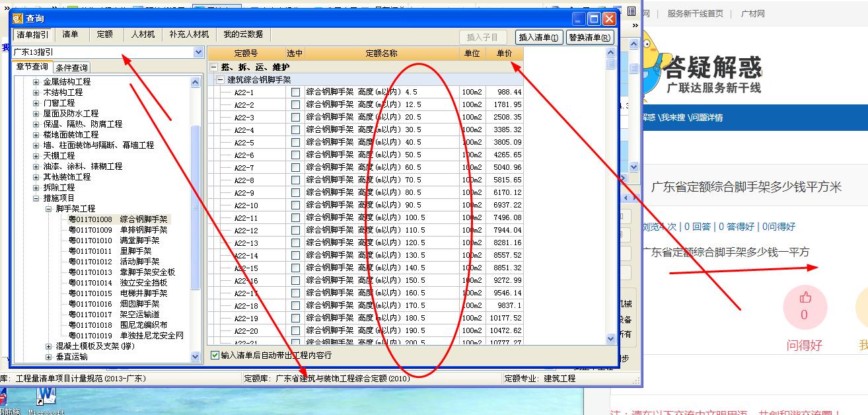Click the 单价 column header
The width and height of the screenshot is (868, 415).
tap(505, 54)
